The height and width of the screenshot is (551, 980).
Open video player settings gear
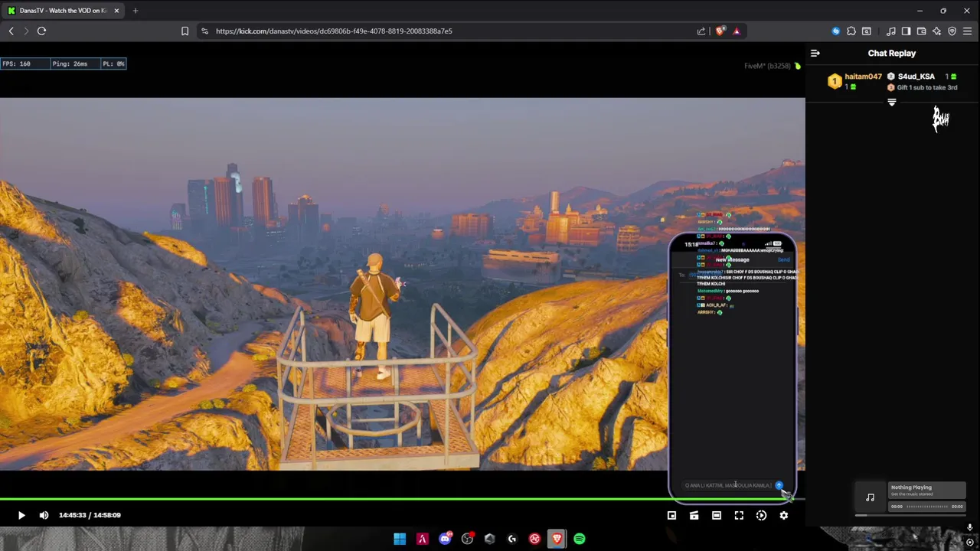783,515
